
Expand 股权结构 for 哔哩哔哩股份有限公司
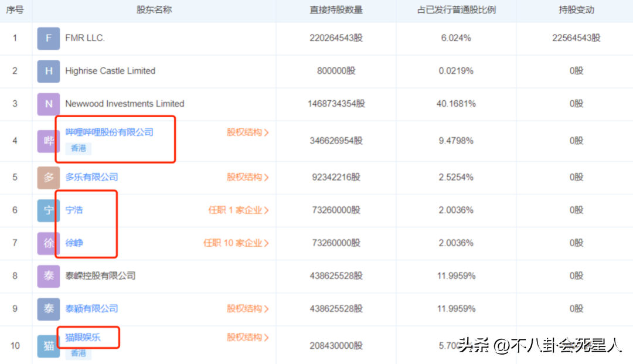pyautogui.click(x=247, y=132)
